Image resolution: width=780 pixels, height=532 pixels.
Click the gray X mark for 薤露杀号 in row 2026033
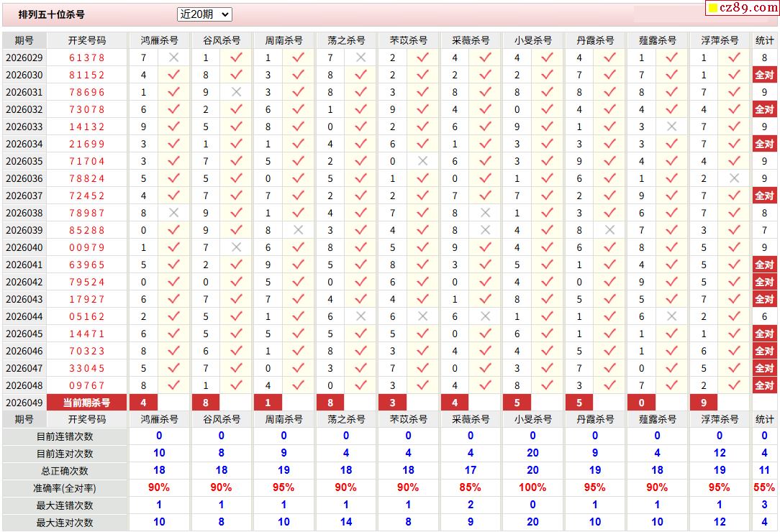point(671,127)
